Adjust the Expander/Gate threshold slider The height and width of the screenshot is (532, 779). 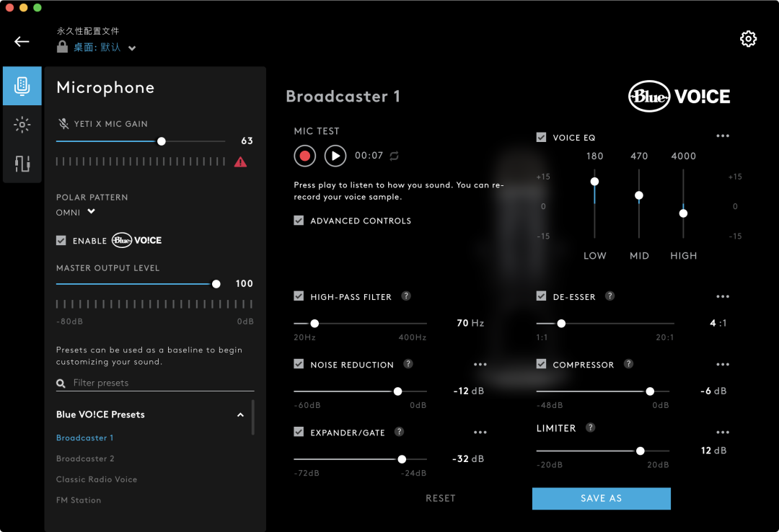360,459
